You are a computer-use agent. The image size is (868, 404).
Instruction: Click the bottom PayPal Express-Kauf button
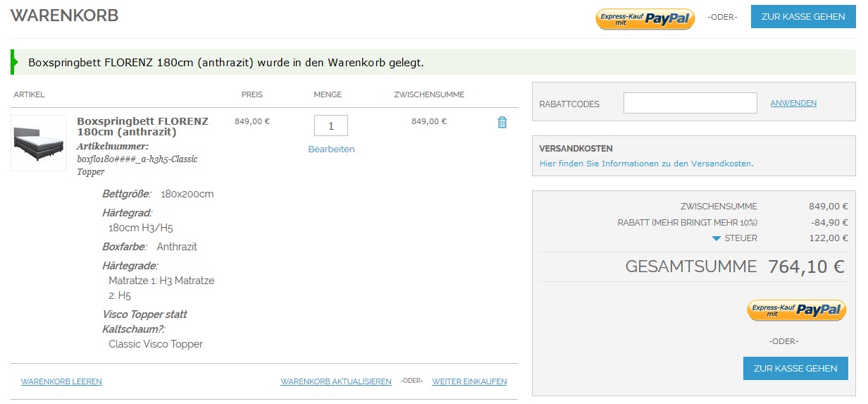(797, 310)
